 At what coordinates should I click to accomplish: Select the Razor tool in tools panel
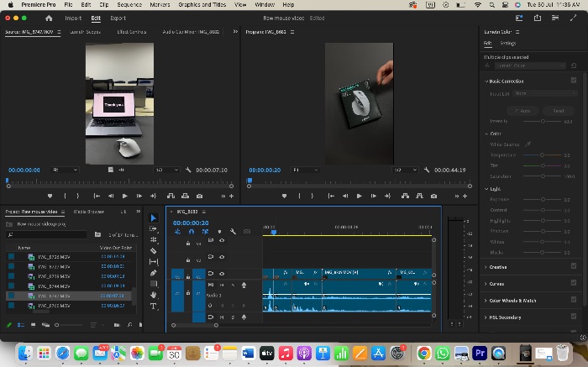point(154,251)
